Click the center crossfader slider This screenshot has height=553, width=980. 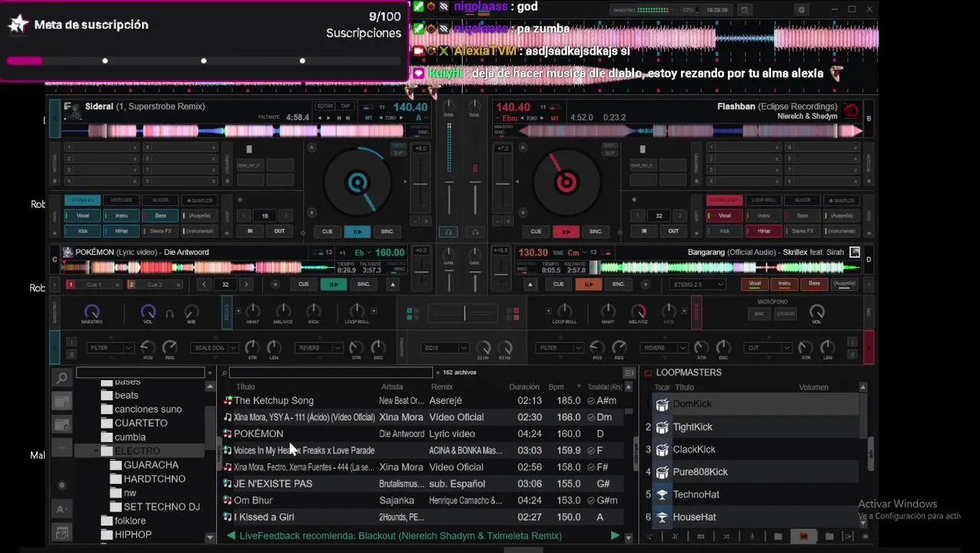463,313
